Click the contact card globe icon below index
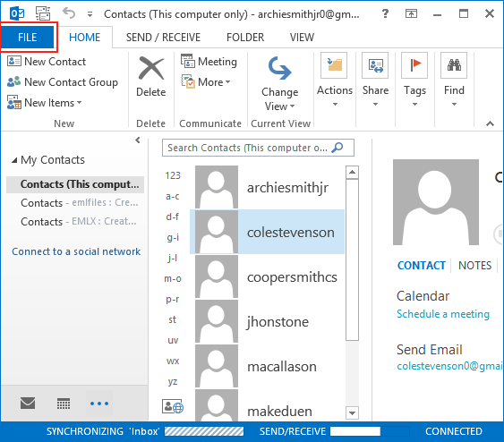504x442 pixels. [173, 406]
